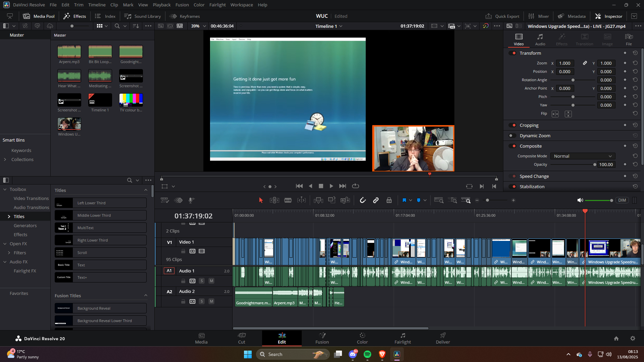Image resolution: width=644 pixels, height=362 pixels.
Task: Mute Audio 1 track with M
Action: click(x=211, y=281)
